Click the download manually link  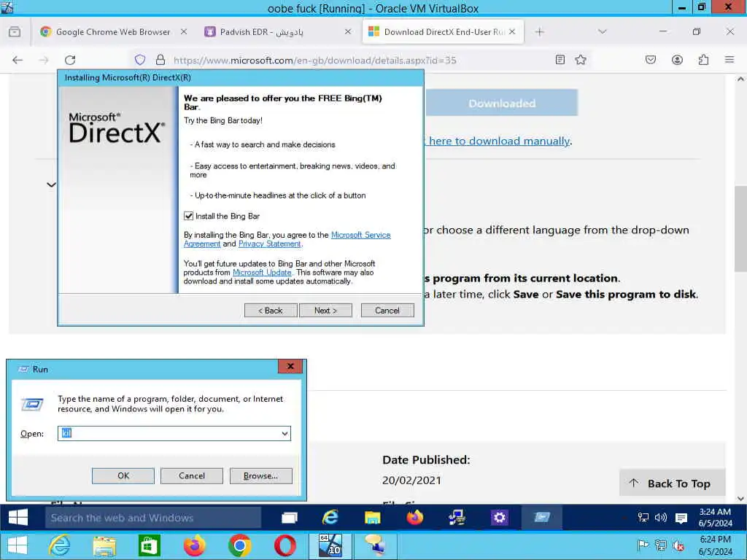tap(499, 141)
